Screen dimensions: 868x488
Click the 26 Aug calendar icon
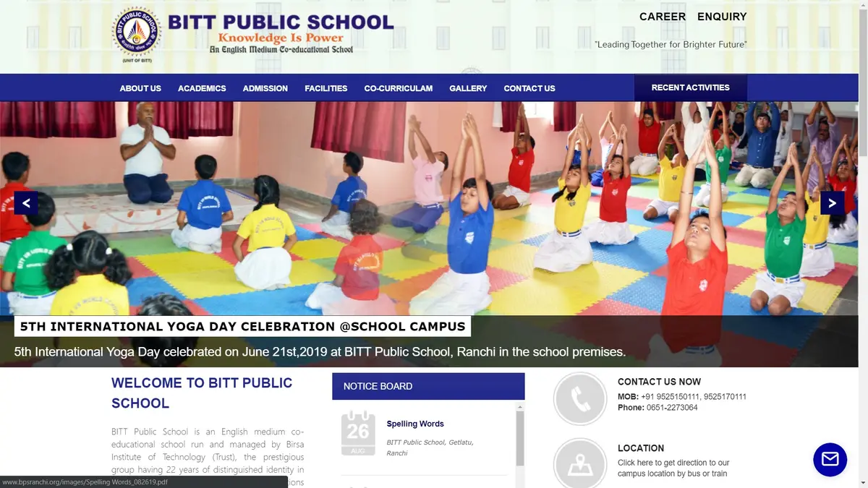click(x=358, y=432)
